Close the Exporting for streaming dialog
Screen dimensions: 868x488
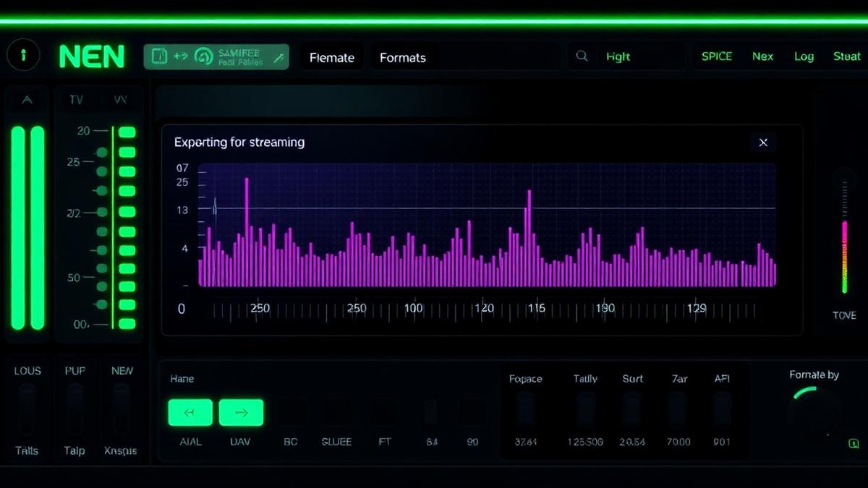[763, 142]
